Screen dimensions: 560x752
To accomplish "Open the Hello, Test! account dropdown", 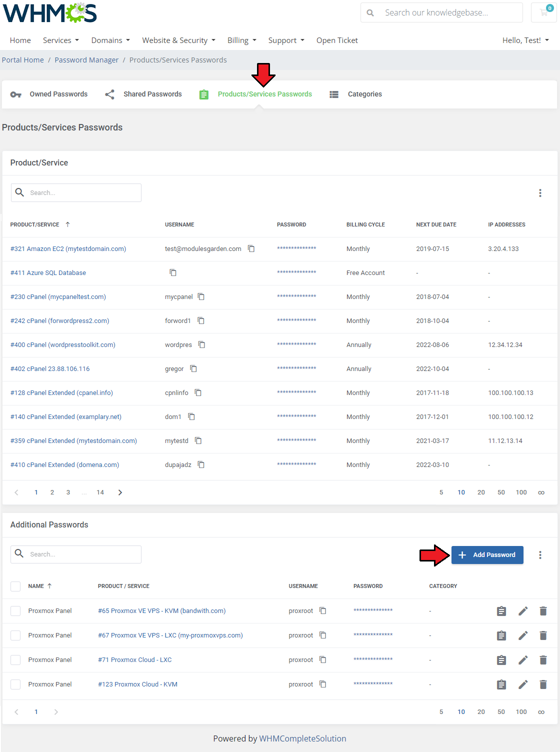I will pyautogui.click(x=525, y=40).
